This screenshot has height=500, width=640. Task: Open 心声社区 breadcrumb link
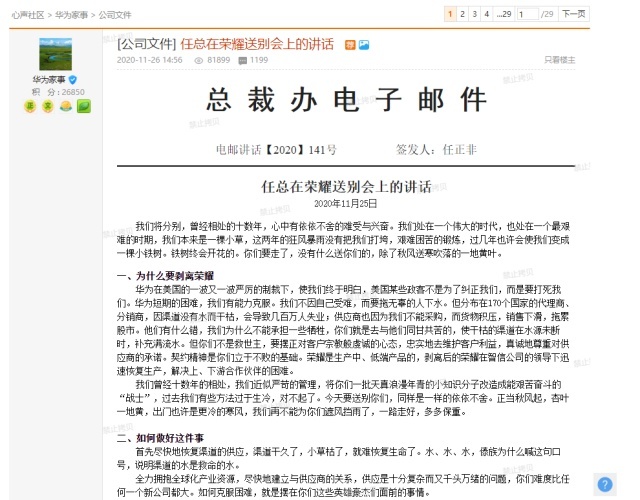click(x=20, y=15)
